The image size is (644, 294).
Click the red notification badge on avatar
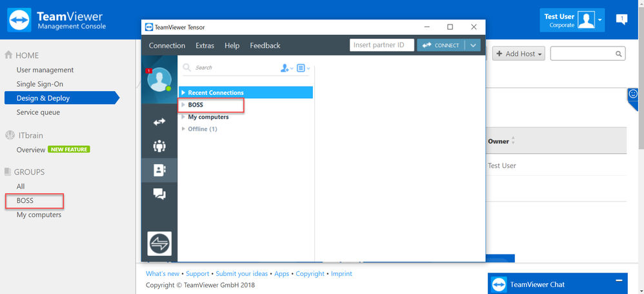coord(148,71)
